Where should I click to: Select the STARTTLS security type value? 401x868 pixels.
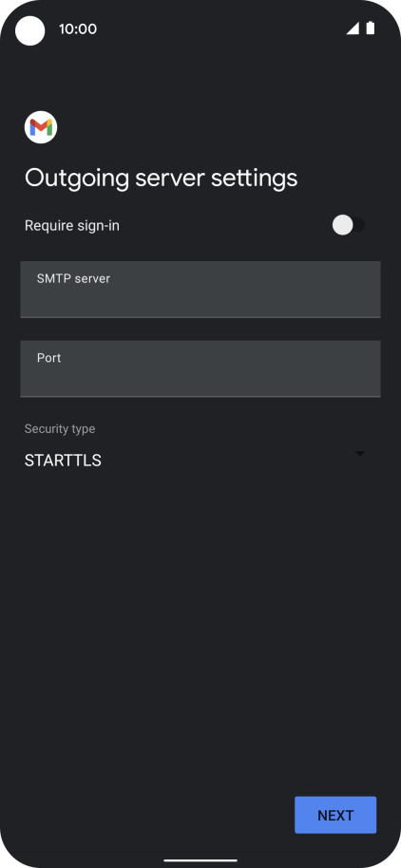(63, 461)
